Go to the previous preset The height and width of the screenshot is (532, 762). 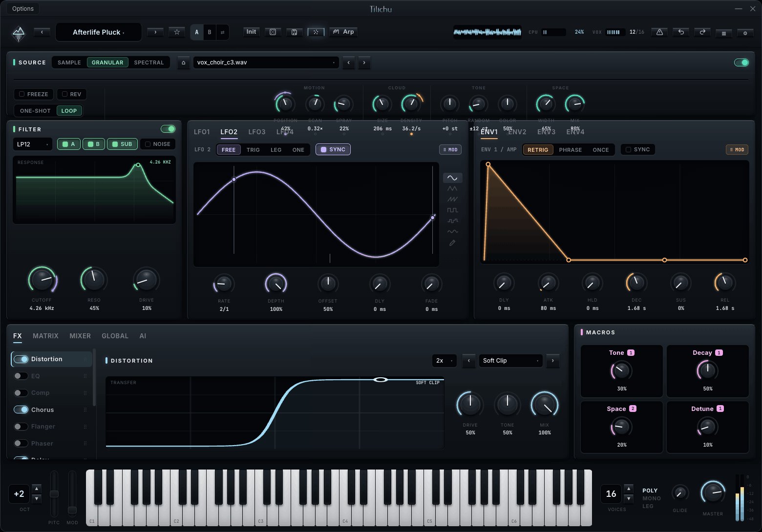42,32
